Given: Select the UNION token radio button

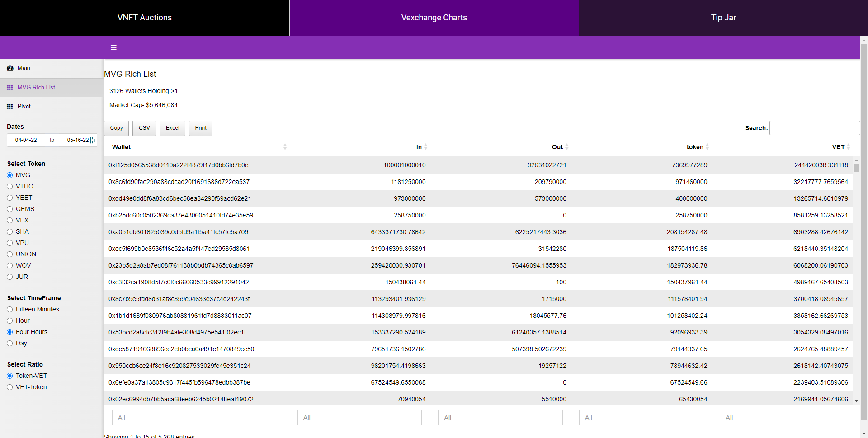Looking at the screenshot, I should (x=9, y=254).
